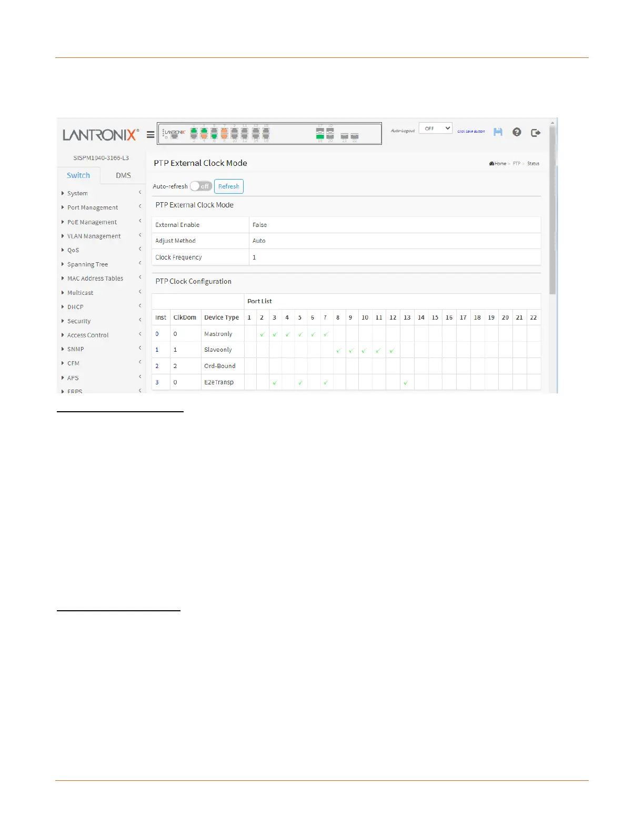
Task: Open the Security sidebar menu
Action: click(x=101, y=321)
